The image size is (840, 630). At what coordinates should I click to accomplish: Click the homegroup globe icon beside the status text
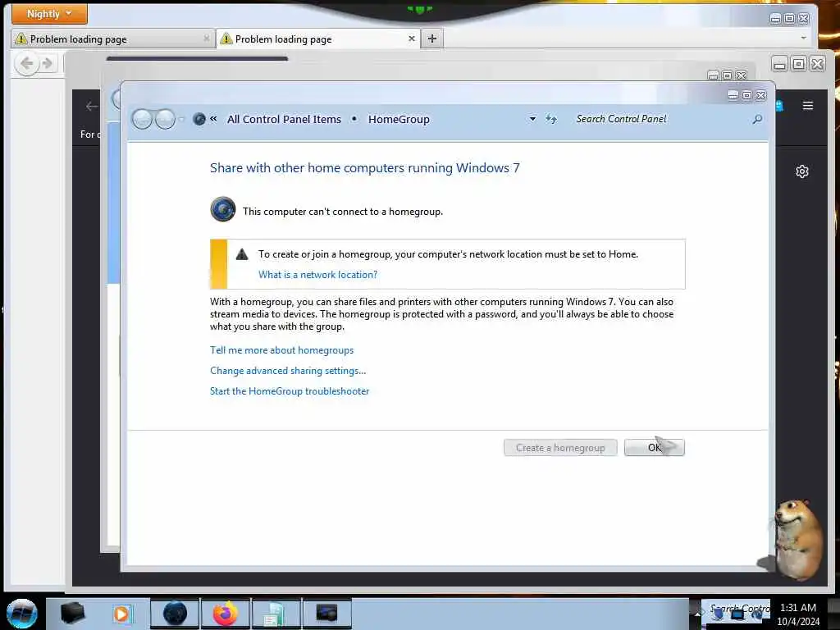(223, 209)
